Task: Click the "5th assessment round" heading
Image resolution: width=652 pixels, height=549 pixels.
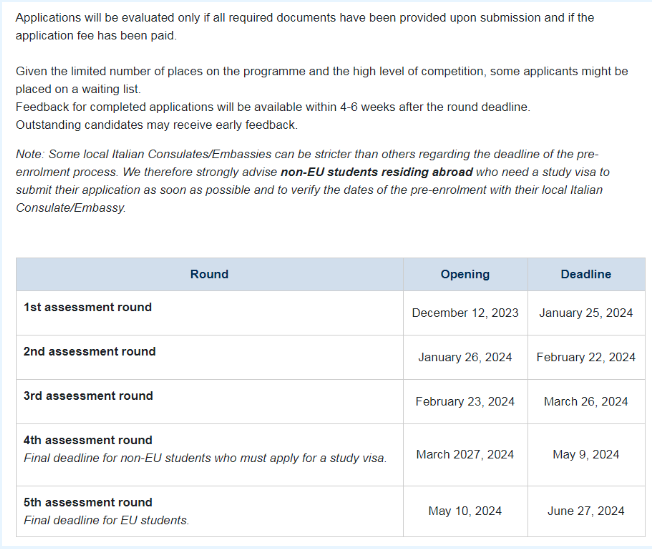Action: point(88,502)
